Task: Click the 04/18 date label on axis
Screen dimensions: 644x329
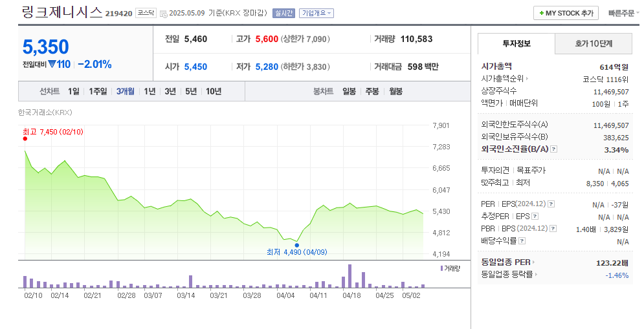Action: tap(351, 295)
